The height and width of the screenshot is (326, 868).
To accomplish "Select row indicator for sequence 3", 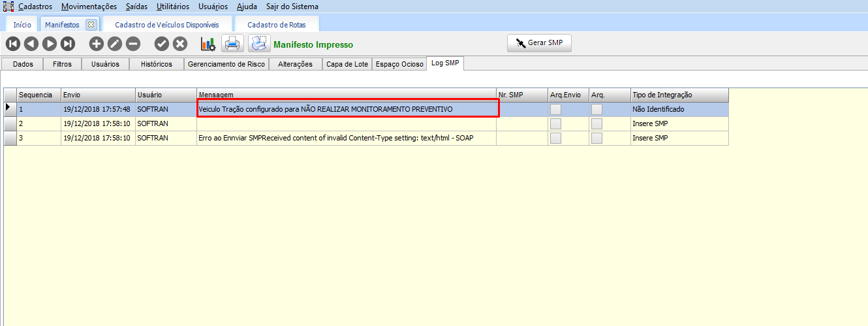I will click(10, 138).
